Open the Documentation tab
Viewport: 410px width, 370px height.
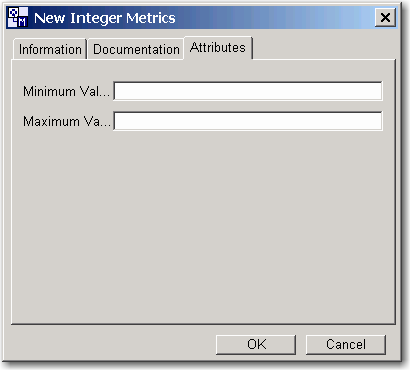pyautogui.click(x=136, y=49)
